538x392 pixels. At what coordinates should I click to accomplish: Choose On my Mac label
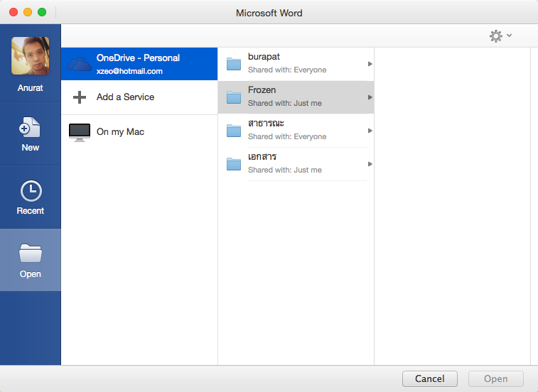(x=120, y=132)
